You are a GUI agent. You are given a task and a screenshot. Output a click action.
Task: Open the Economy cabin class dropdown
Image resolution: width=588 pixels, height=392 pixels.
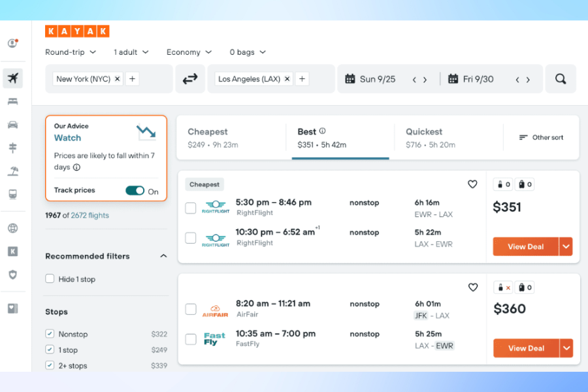point(189,52)
